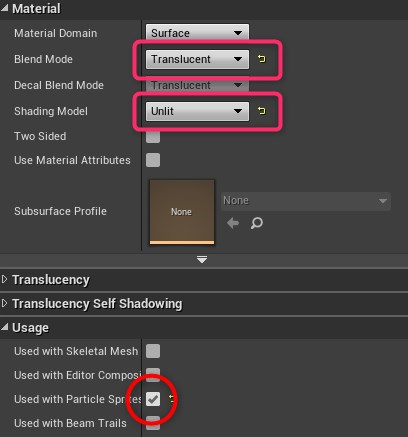Open the Shading Model Unlit dropdown
This screenshot has width=408, height=437.
click(x=197, y=111)
